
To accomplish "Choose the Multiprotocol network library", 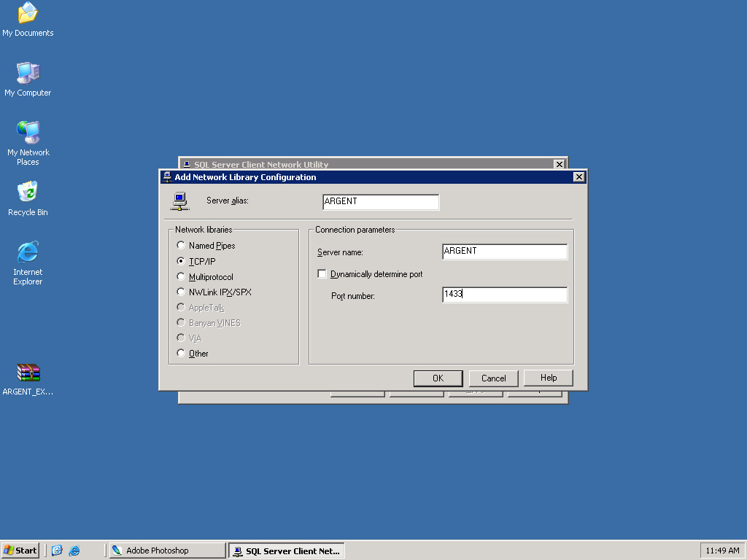I will (182, 277).
